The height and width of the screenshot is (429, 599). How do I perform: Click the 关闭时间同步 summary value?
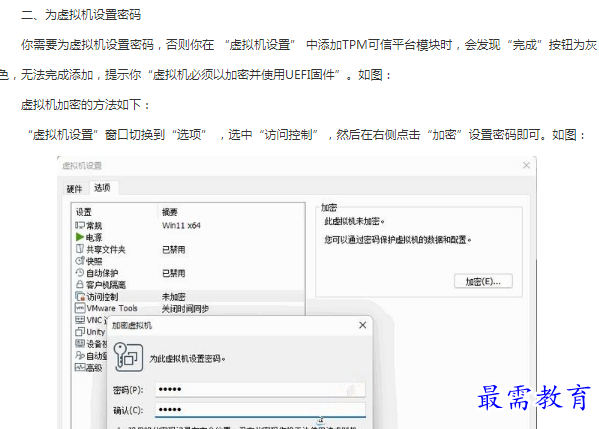(185, 309)
